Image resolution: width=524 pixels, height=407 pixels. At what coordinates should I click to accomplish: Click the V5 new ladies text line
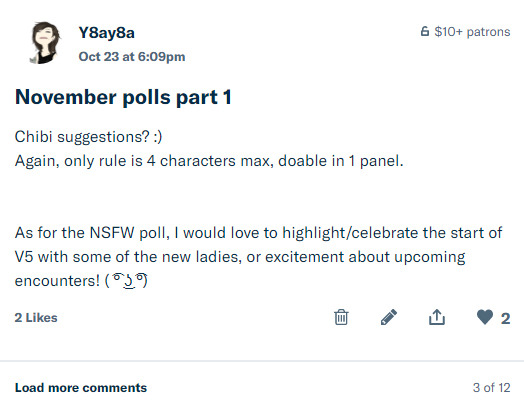240,257
